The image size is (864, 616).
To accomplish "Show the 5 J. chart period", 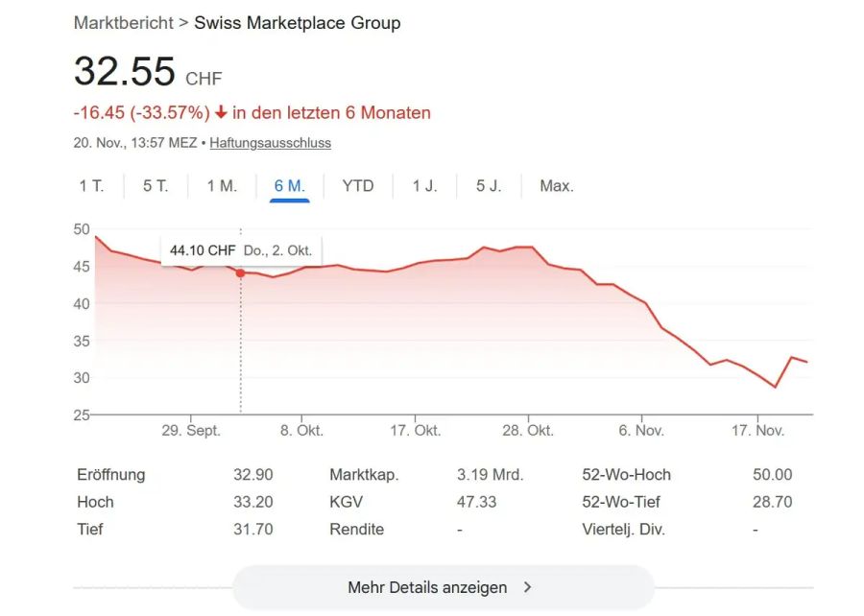I will pyautogui.click(x=488, y=186).
